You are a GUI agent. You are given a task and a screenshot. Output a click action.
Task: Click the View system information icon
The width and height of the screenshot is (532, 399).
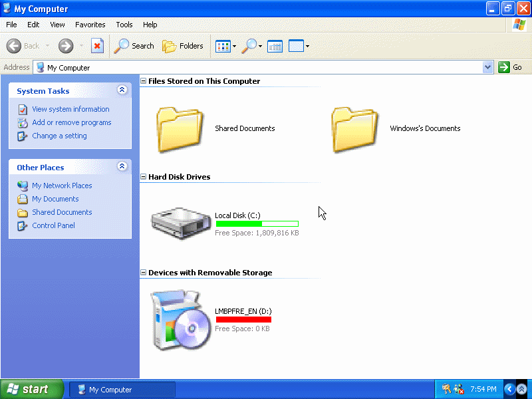click(x=23, y=110)
